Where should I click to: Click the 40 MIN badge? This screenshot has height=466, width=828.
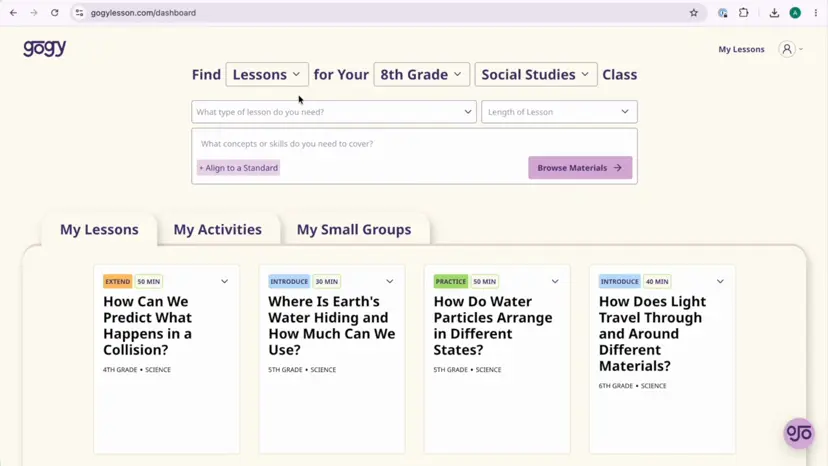[x=657, y=282]
